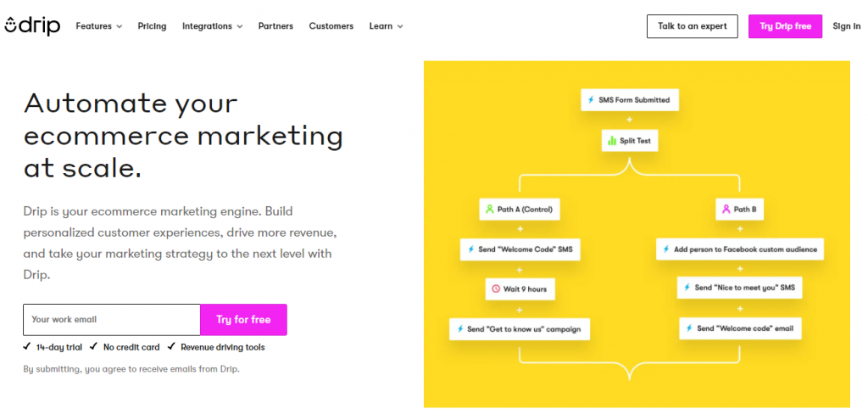Expand the Features dropdown menu
Screen dimensions: 868x409
tap(98, 26)
